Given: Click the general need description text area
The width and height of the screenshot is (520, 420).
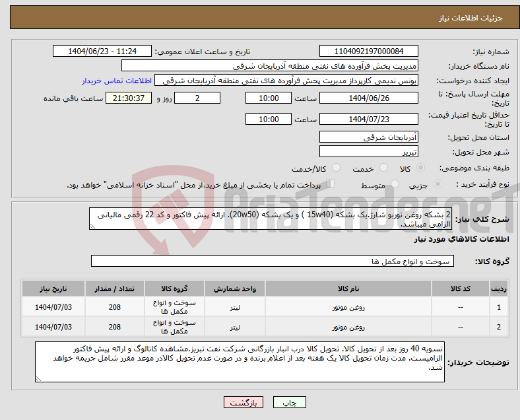Looking at the screenshot, I should (271, 219).
